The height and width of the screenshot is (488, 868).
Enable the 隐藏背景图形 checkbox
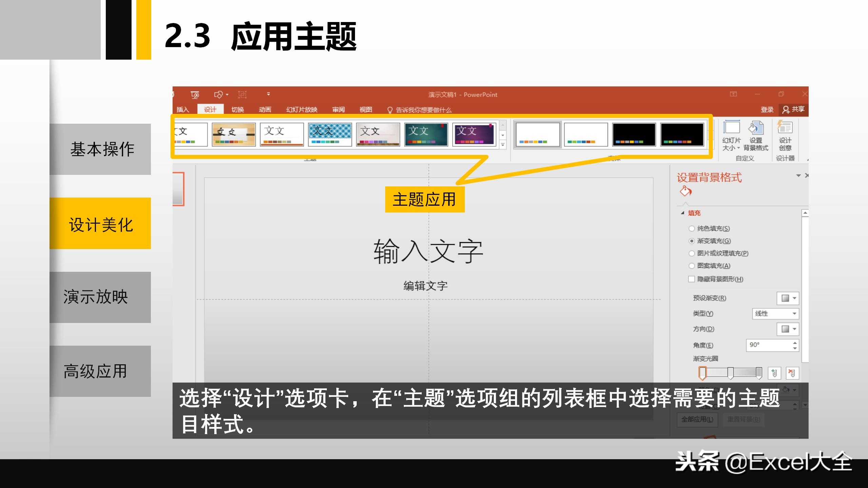point(691,279)
